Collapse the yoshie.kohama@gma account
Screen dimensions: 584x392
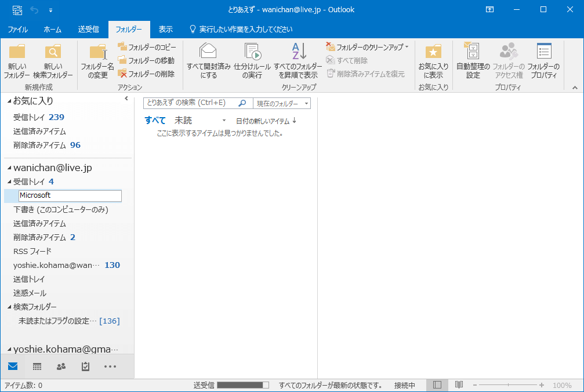pos(9,350)
